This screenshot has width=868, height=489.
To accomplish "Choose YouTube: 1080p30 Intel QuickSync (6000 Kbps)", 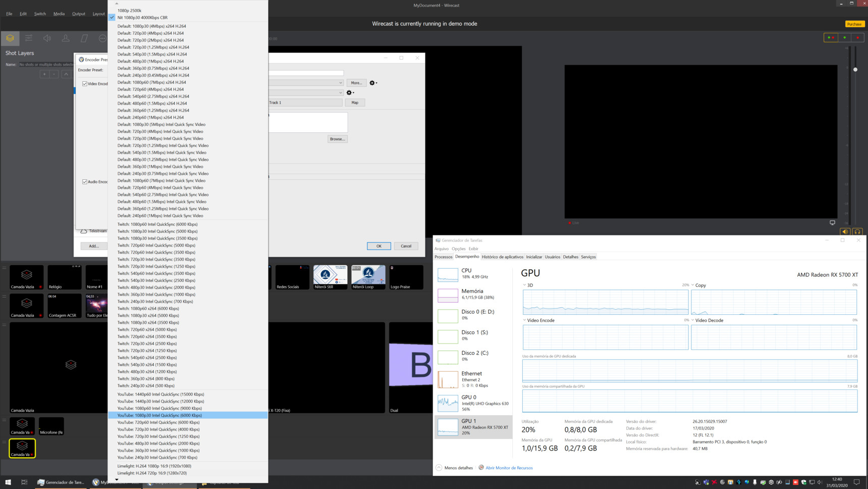I will [188, 415].
